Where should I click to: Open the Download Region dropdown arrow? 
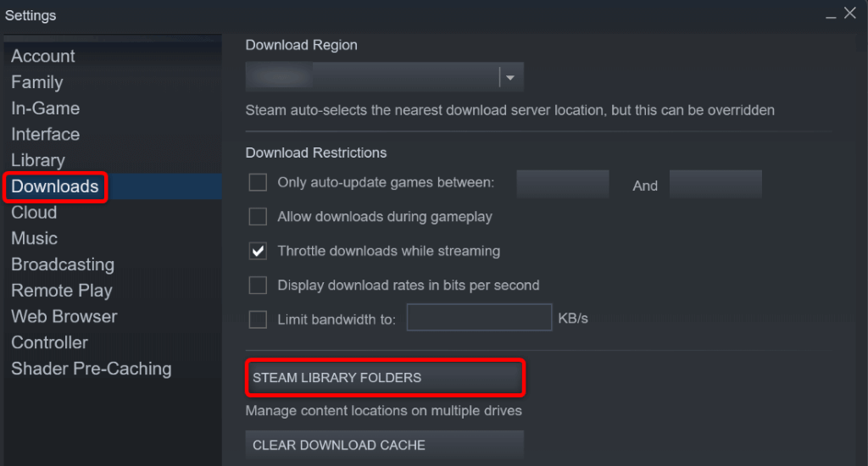click(510, 77)
